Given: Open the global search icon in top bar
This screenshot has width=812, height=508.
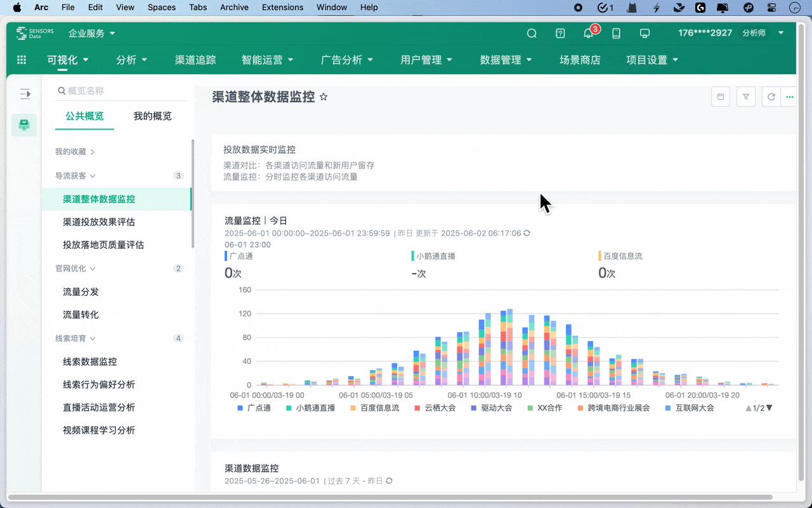Looking at the screenshot, I should click(x=532, y=33).
